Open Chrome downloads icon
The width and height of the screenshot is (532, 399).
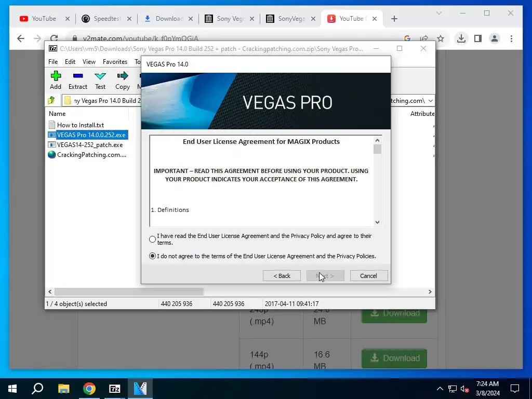461,38
